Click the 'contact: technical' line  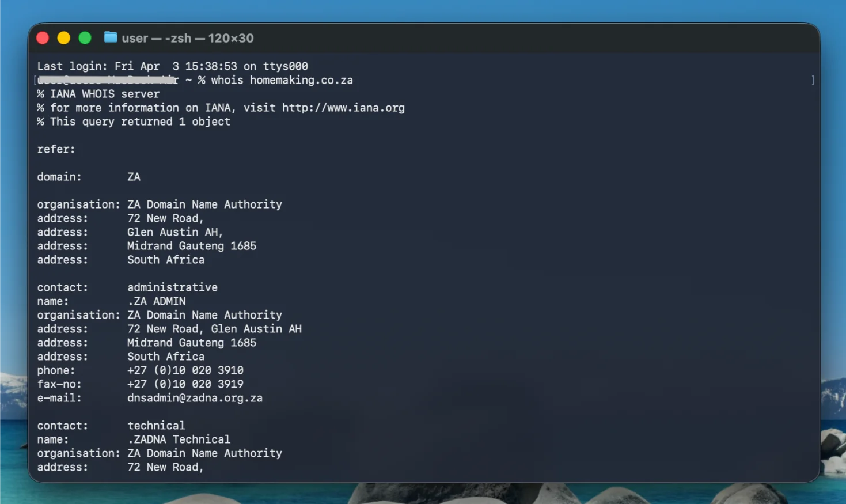click(111, 426)
